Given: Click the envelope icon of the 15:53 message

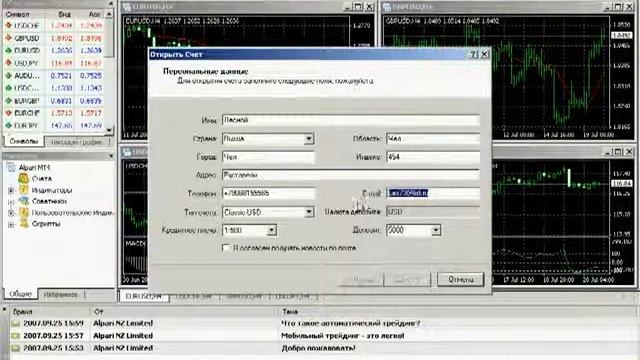Looking at the screenshot, I should (16, 348).
